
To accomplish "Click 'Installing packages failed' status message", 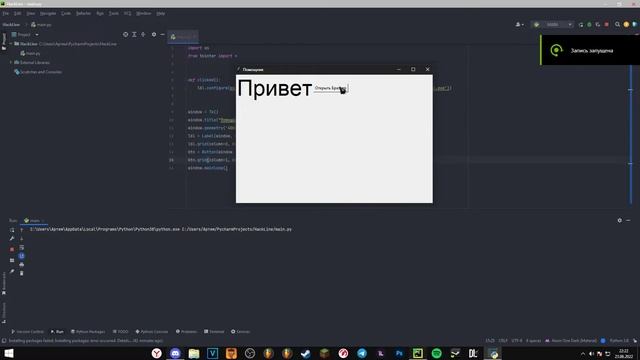I will click(x=85, y=340).
